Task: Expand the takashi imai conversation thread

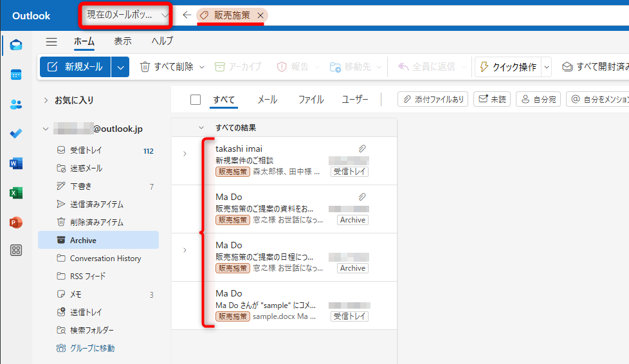Action: [185, 154]
